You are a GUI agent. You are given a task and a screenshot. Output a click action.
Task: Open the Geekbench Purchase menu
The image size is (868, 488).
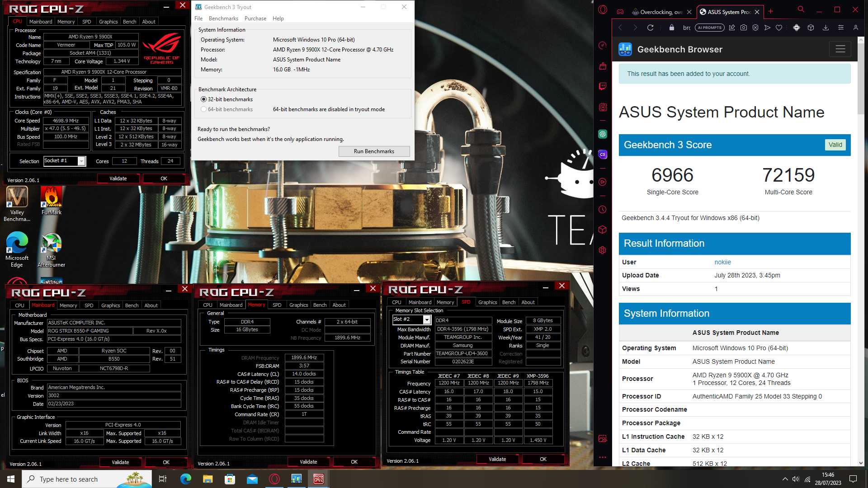(255, 19)
